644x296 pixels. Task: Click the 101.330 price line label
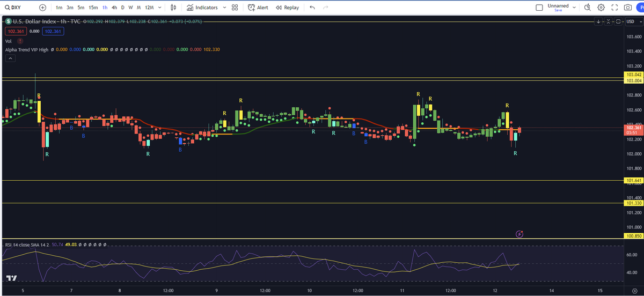coord(634,203)
